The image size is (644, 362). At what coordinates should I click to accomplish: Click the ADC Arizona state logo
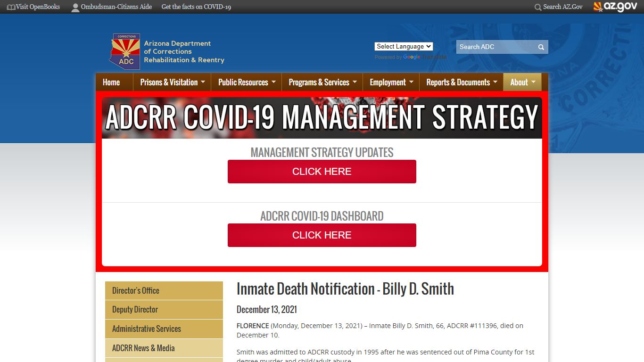tap(125, 51)
